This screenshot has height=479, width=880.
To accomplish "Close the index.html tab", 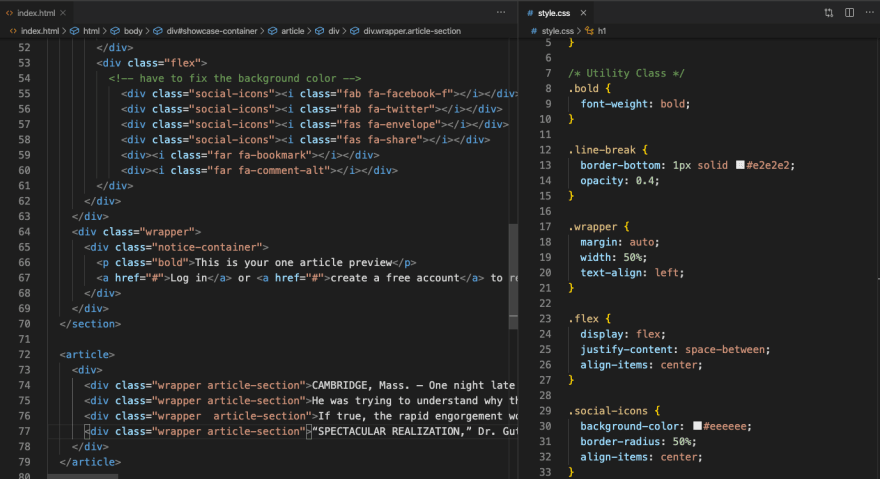I will pos(63,13).
